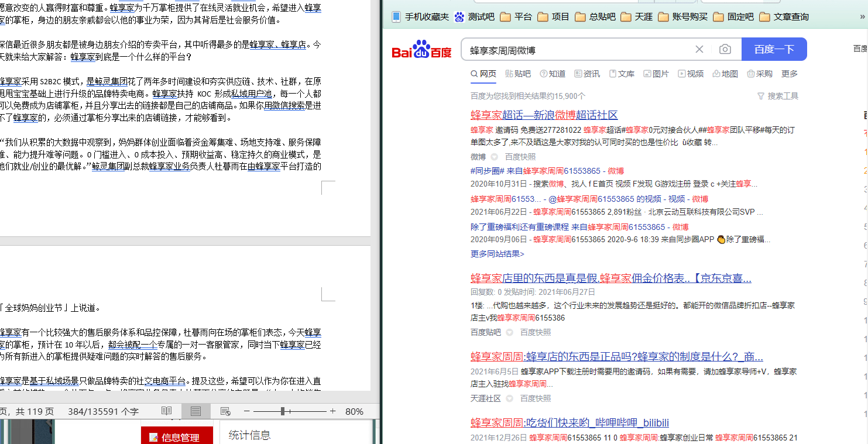Click the 百度快照 link under 天涯社区
Viewport: 868px width, 444px height.
536,398
